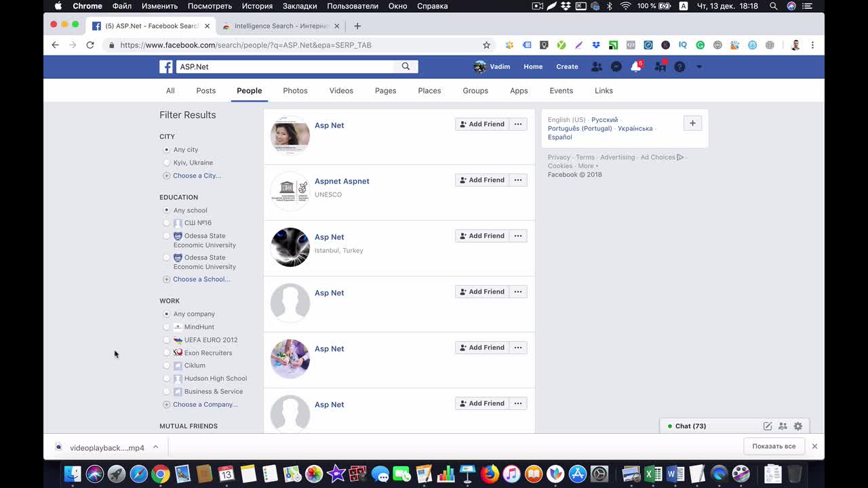This screenshot has height=488, width=868.
Task: Open Microsoft Word from the Dock
Action: 675,474
